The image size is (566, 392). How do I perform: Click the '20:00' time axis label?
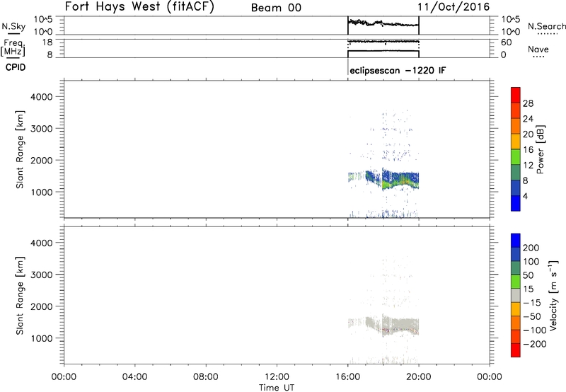point(419,377)
